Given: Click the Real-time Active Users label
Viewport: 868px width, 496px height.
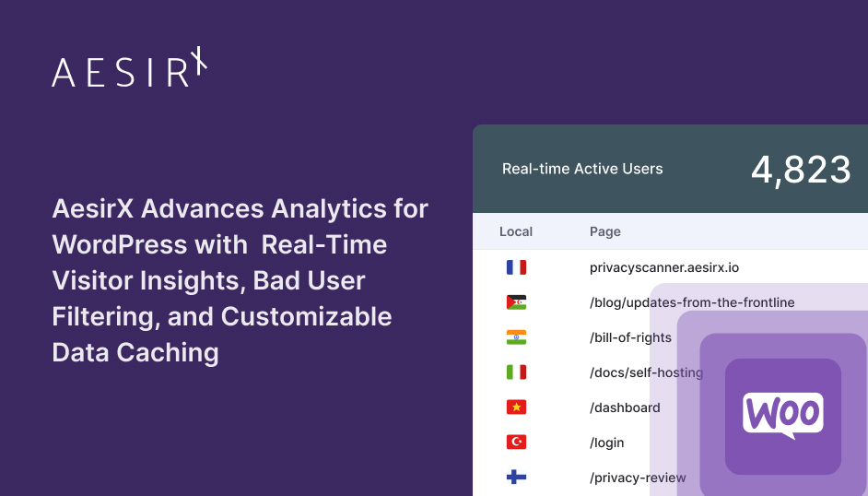Looking at the screenshot, I should (582, 169).
